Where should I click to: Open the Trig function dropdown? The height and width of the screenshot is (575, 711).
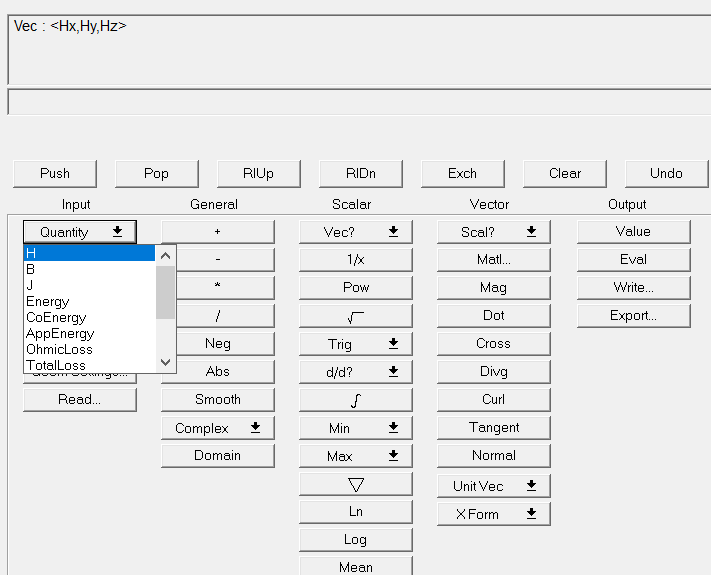(355, 344)
